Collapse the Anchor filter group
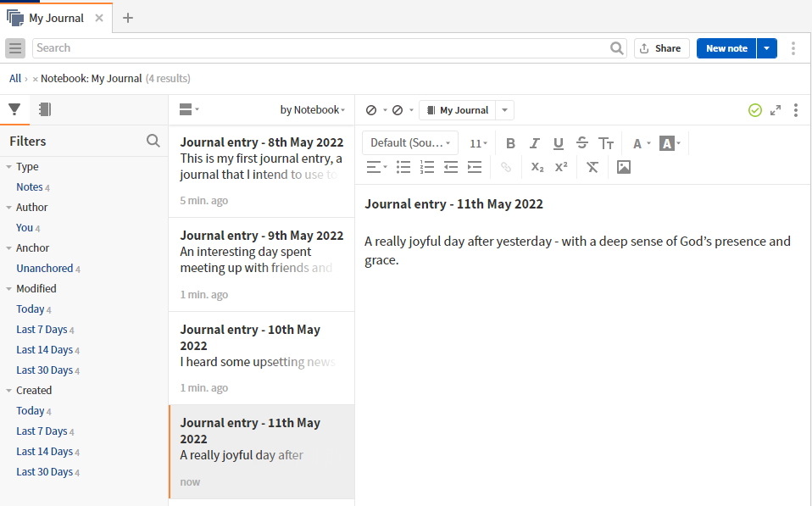The width and height of the screenshot is (812, 506). tap(8, 248)
